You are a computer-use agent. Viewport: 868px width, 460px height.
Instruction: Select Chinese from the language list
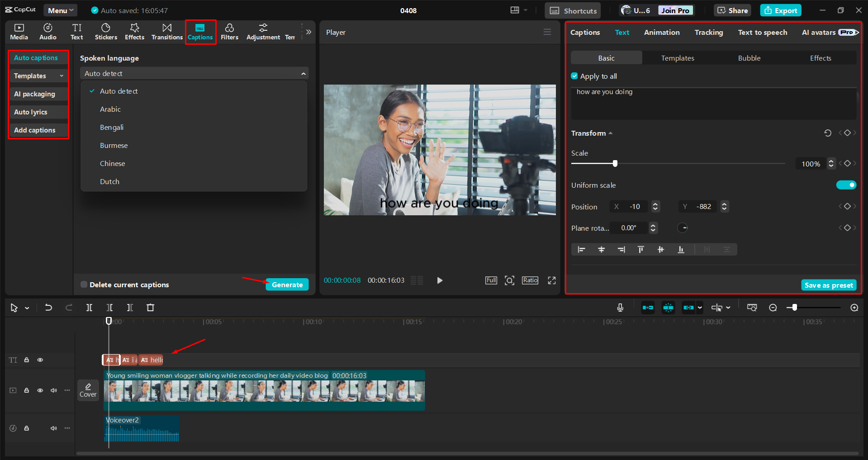(112, 163)
